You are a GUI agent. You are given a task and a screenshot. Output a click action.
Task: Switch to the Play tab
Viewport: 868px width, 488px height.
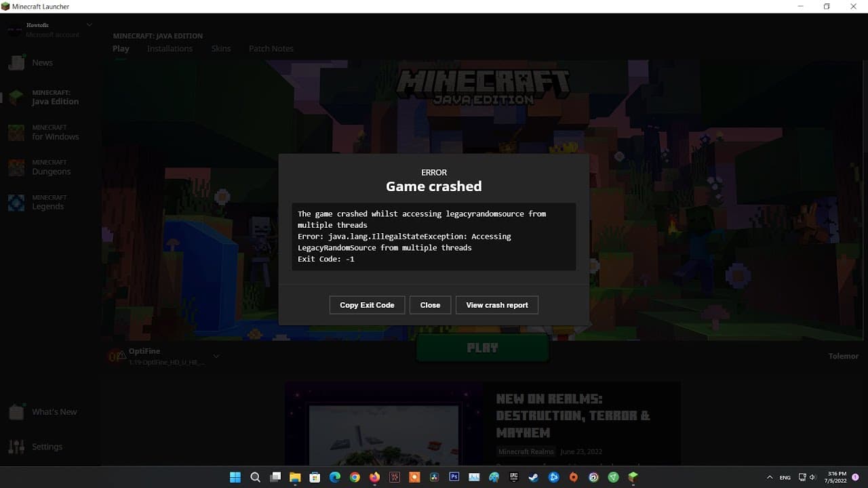[121, 49]
